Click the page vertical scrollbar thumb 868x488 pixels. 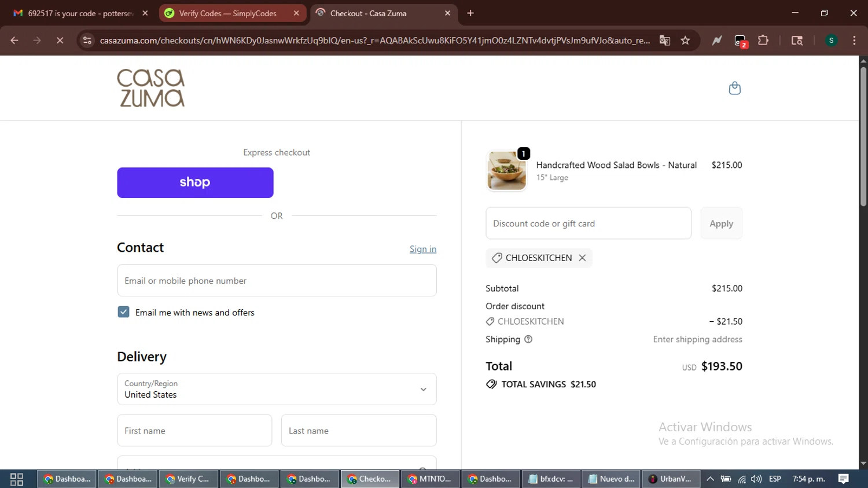(x=863, y=136)
